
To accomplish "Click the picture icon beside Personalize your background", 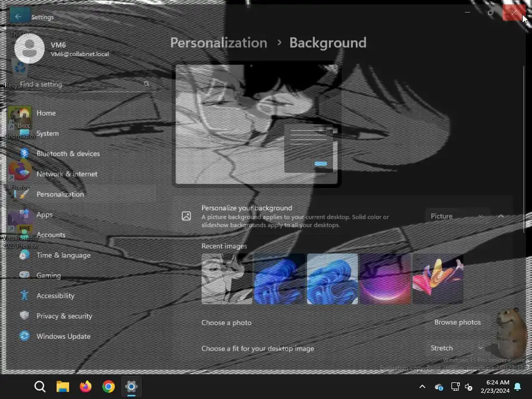I will point(187,216).
